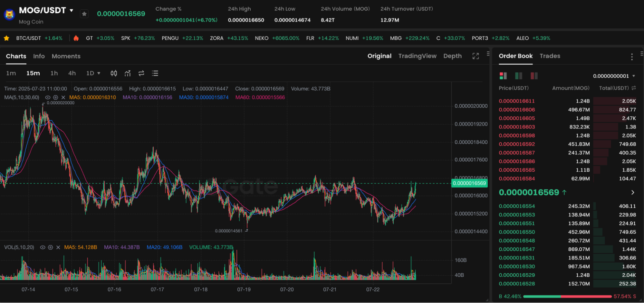Viewport: 644px width, 303px height.
Task: Click the 07-19 date on time axis
Action: (244, 289)
